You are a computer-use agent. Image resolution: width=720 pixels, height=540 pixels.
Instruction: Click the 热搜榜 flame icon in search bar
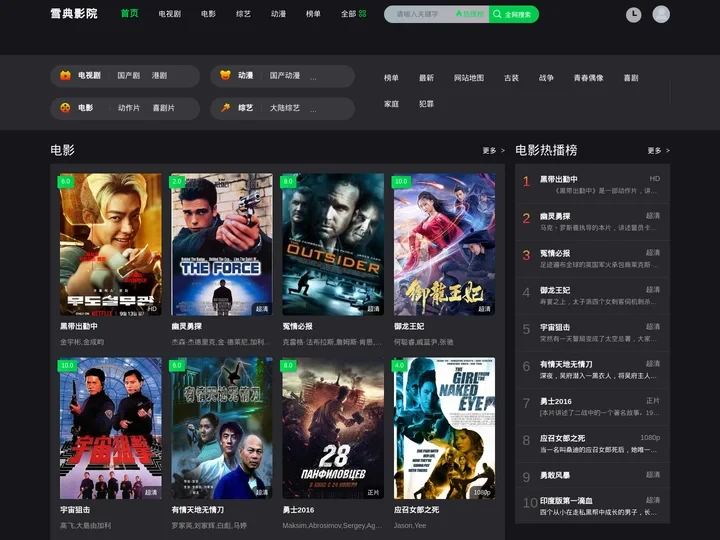point(470,14)
